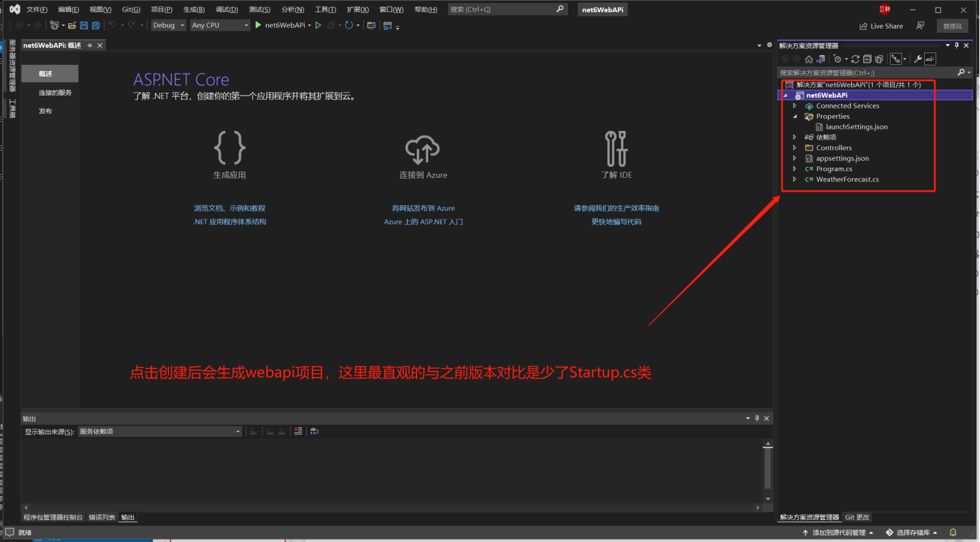Open link .NET 应用程序体系结构
Image resolution: width=980 pixels, height=542 pixels.
230,222
